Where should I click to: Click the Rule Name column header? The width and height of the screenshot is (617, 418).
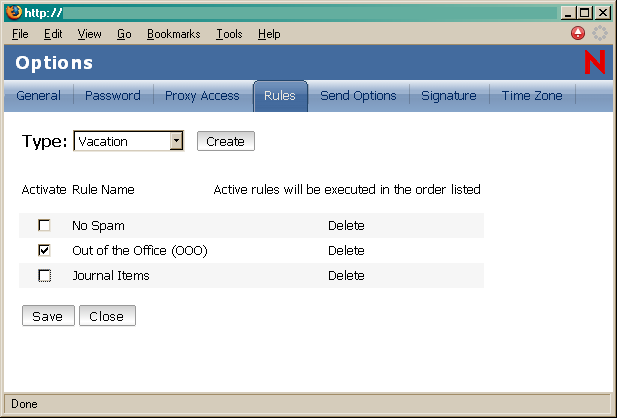coord(103,190)
